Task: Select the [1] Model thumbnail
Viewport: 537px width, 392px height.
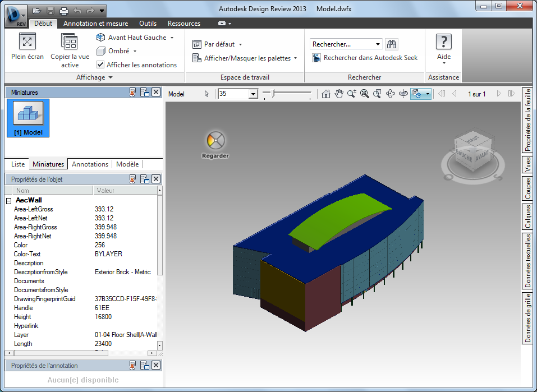Action: [x=28, y=118]
